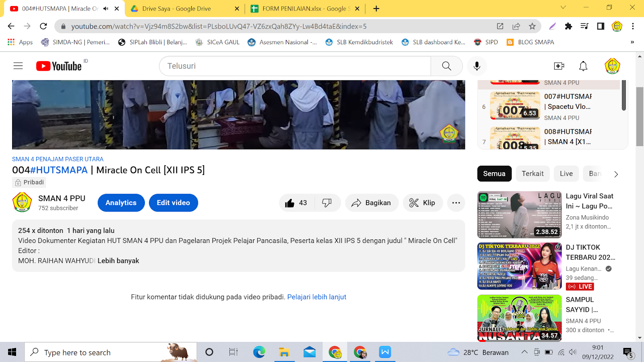Image resolution: width=644 pixels, height=362 pixels.
Task: Click the Klip button
Action: point(423,203)
